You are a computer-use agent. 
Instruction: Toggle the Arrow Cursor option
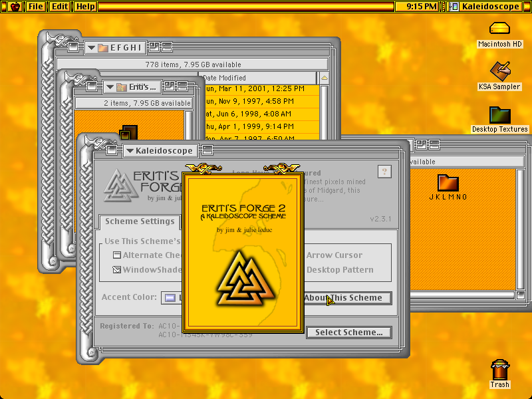334,255
